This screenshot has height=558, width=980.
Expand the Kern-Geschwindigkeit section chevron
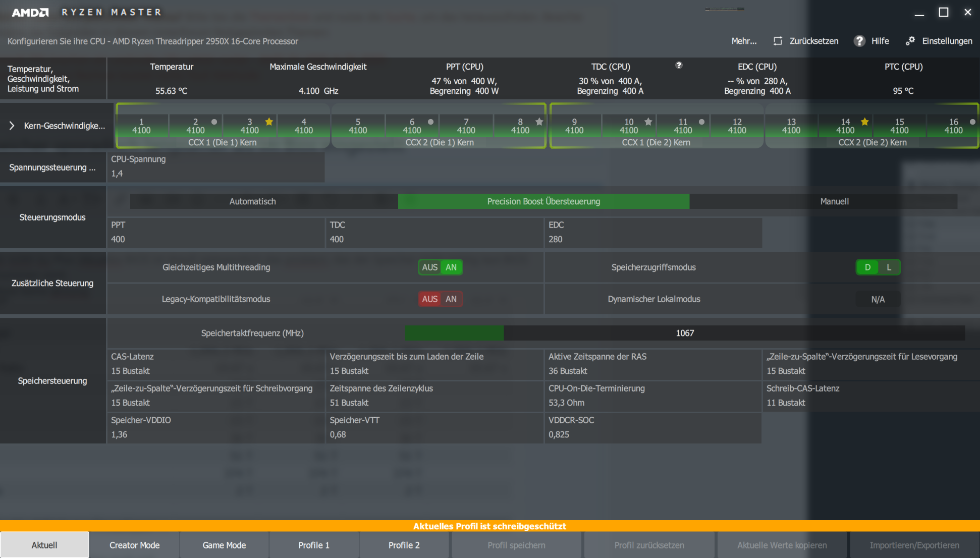point(12,126)
